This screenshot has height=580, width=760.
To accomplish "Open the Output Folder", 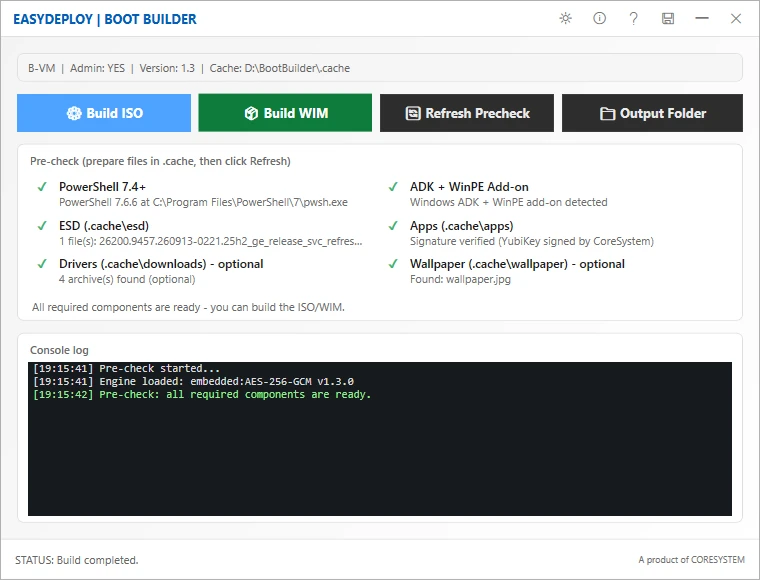I will [x=652, y=113].
